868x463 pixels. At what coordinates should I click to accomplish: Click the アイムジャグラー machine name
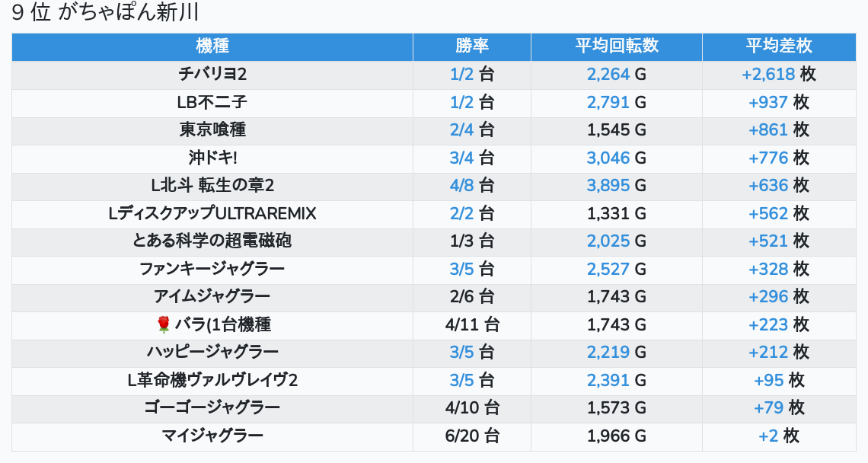tap(212, 297)
